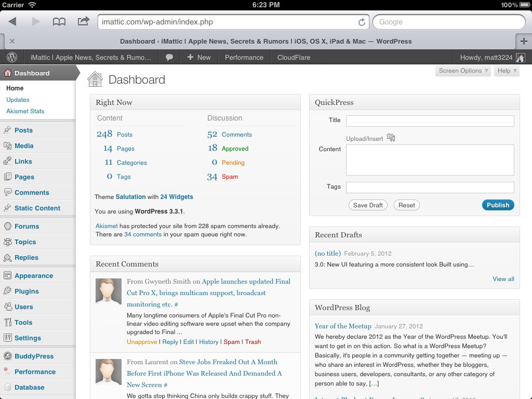532x399 pixels.
Task: Click the Users icon in sidebar
Action: tap(7, 307)
